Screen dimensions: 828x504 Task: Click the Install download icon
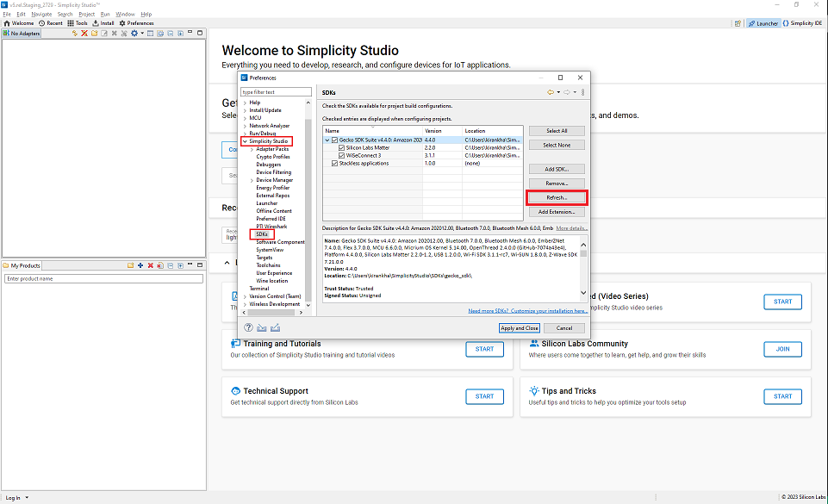coord(96,23)
